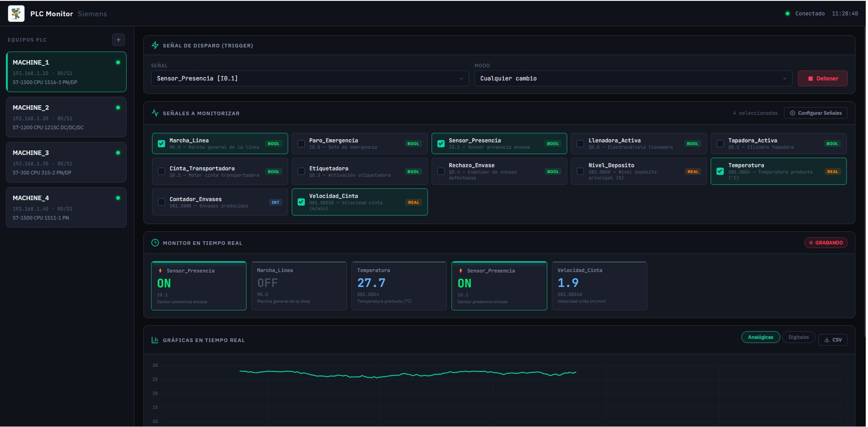Click the lightning icon on the Sensor_Presencia monitor card
This screenshot has width=868, height=427.
[161, 270]
